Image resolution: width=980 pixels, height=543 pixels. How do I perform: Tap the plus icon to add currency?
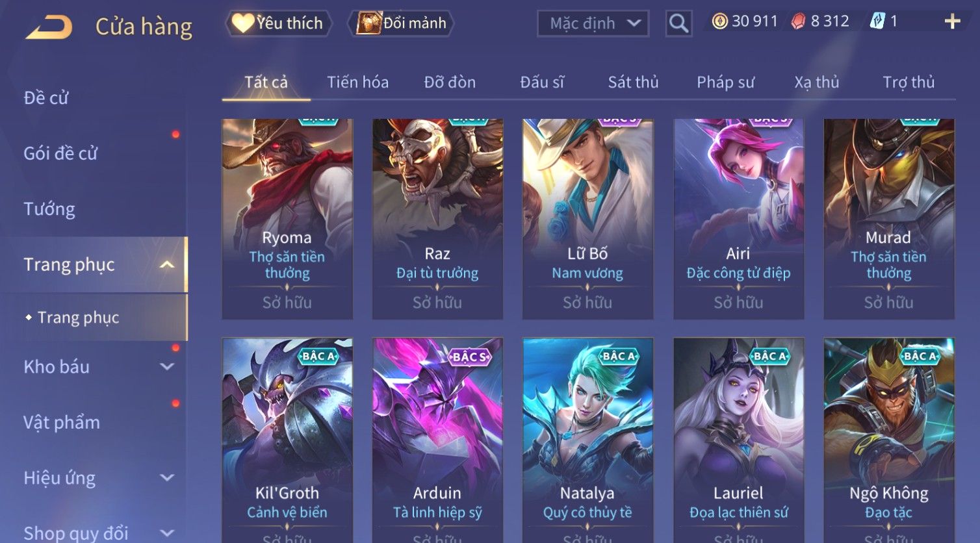pos(952,22)
